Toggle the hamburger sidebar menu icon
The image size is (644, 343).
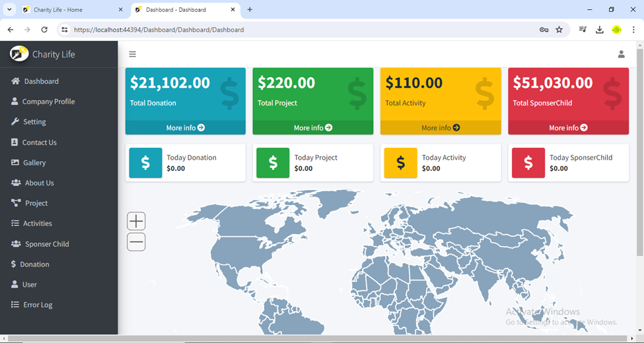133,55
